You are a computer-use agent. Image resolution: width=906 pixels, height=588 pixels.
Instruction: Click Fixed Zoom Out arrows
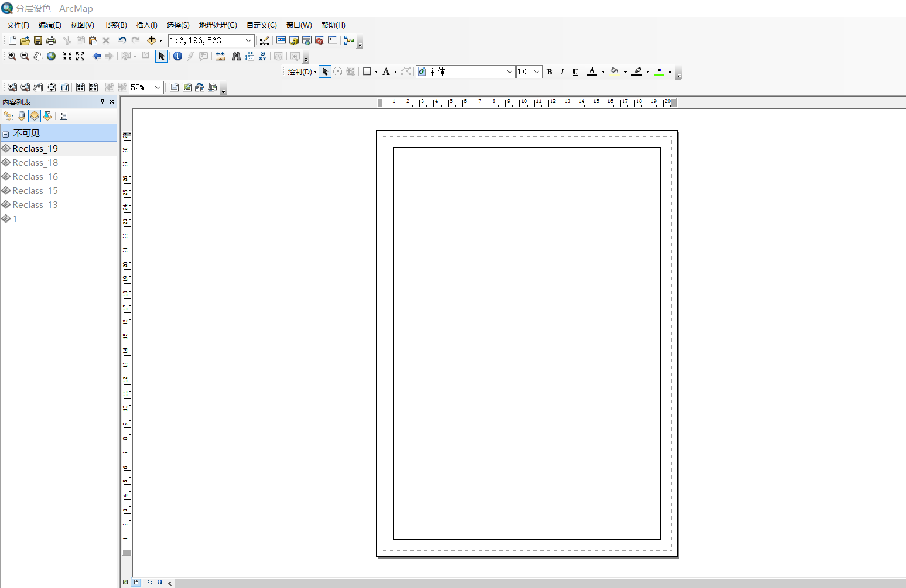tap(80, 56)
